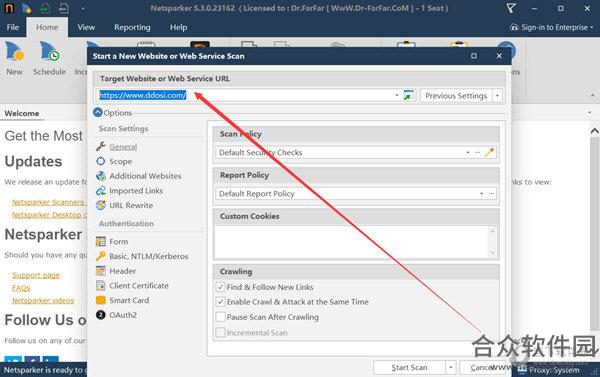Click the green export file quick-access icon

point(46,8)
